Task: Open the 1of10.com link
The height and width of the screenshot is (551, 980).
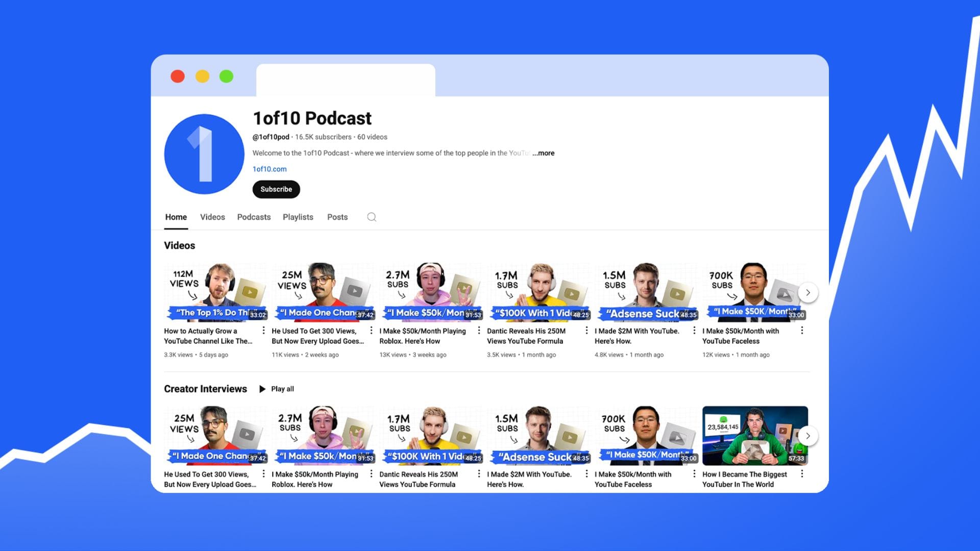Action: pyautogui.click(x=269, y=169)
